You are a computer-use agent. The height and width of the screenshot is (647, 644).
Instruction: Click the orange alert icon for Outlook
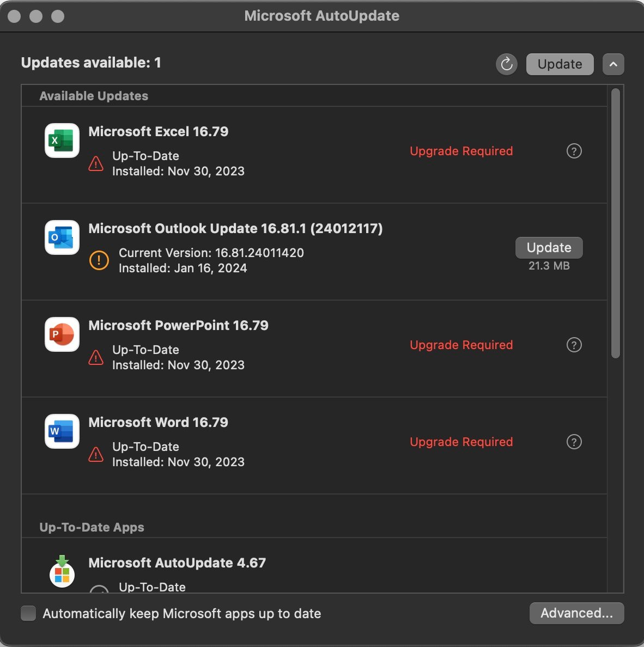(99, 260)
